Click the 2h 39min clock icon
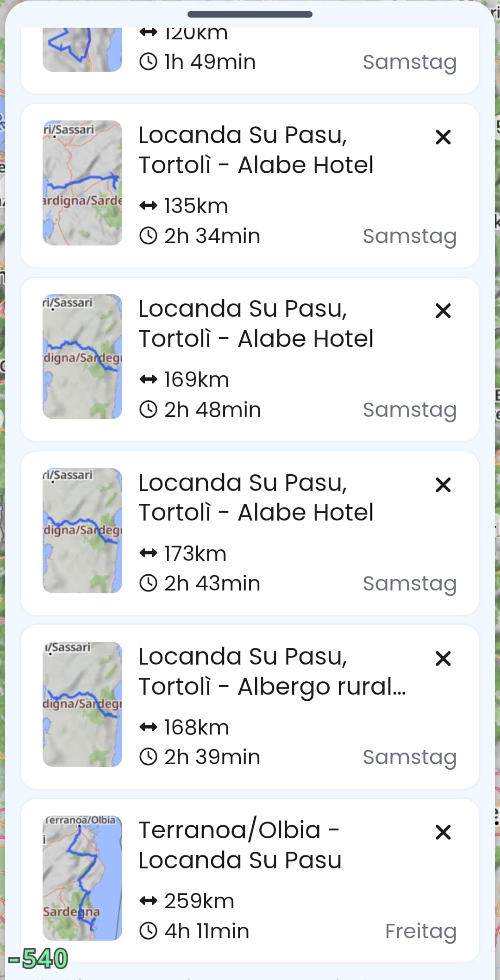Screen dimensions: 500x980 pos(148,757)
